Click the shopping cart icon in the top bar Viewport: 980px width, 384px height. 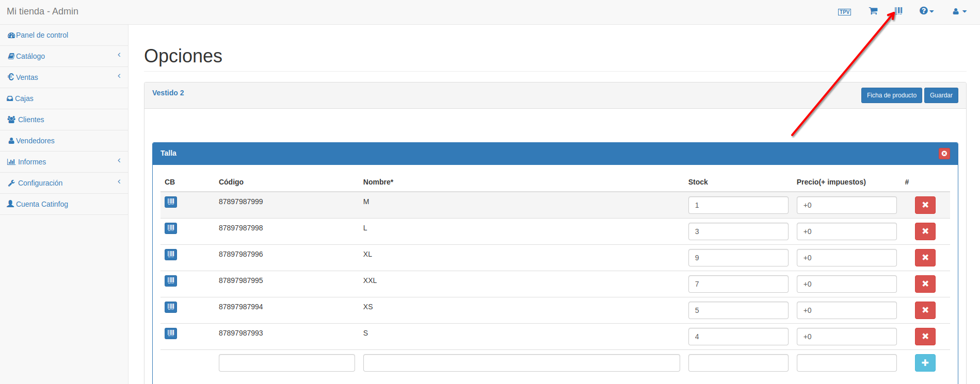(x=873, y=11)
